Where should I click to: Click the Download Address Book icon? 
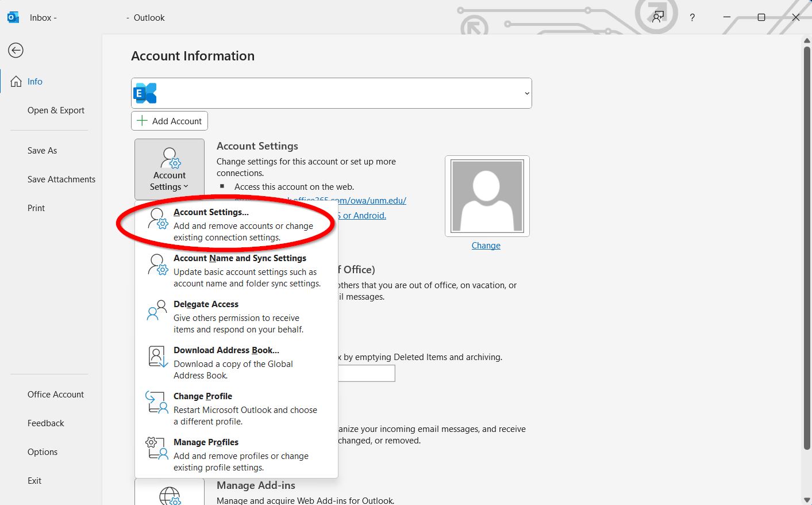(157, 357)
